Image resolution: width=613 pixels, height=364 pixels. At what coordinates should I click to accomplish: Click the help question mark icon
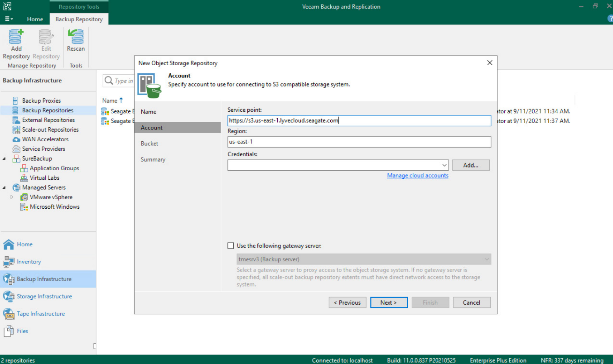(x=610, y=19)
